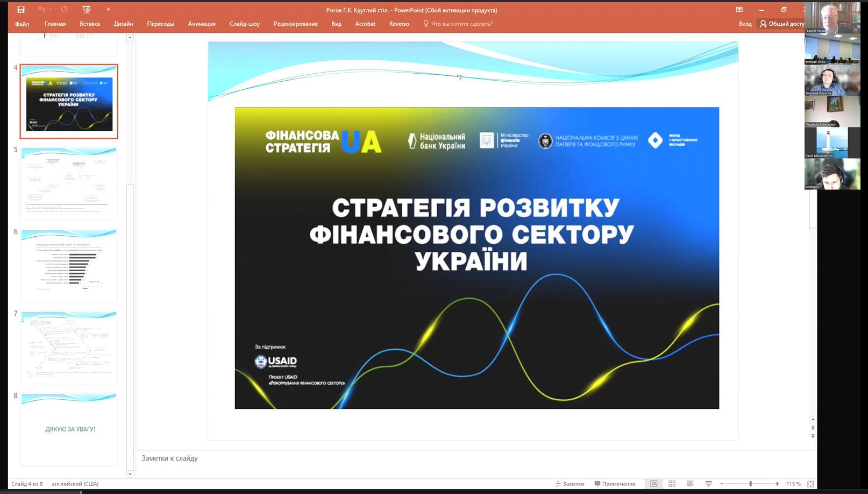Toggle Normal view in status bar
868x494 pixels.
click(653, 484)
